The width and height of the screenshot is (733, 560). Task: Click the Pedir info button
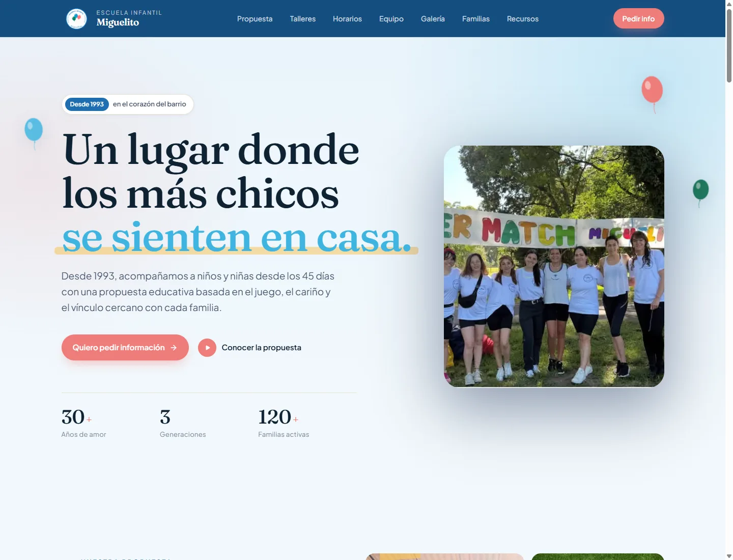click(638, 19)
